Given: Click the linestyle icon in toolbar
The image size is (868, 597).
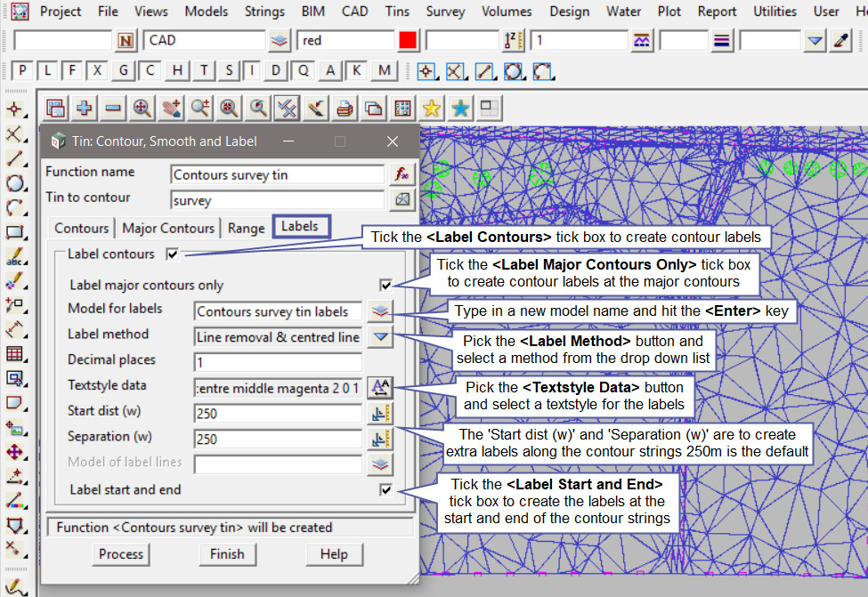Looking at the screenshot, I should (642, 40).
